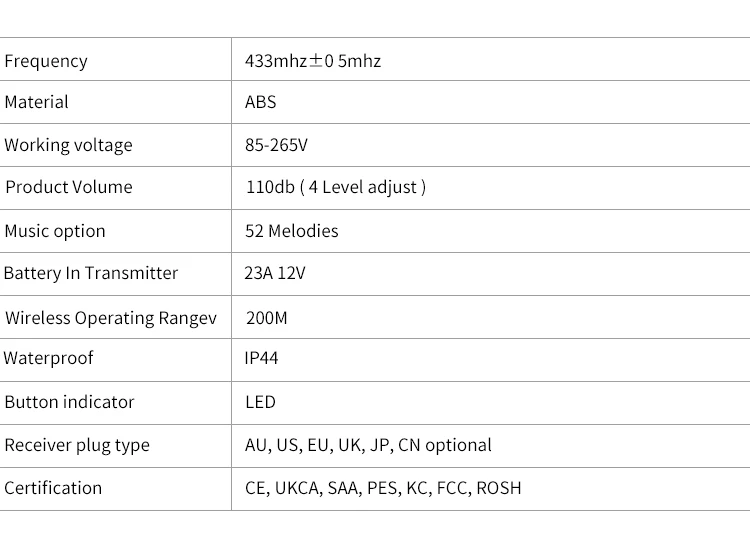
Task: Click the Music option label
Action: pyautogui.click(x=55, y=231)
